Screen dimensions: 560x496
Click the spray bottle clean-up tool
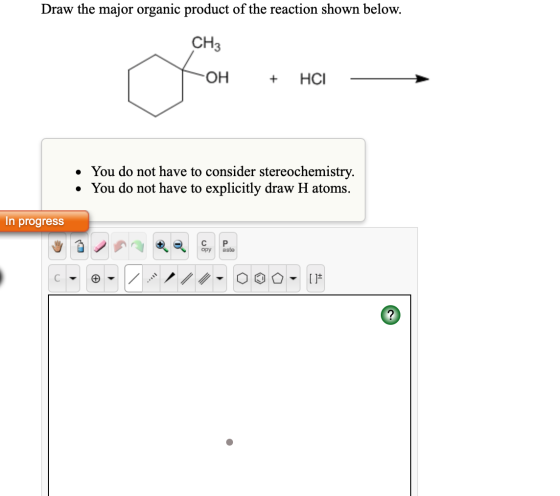[x=79, y=246]
